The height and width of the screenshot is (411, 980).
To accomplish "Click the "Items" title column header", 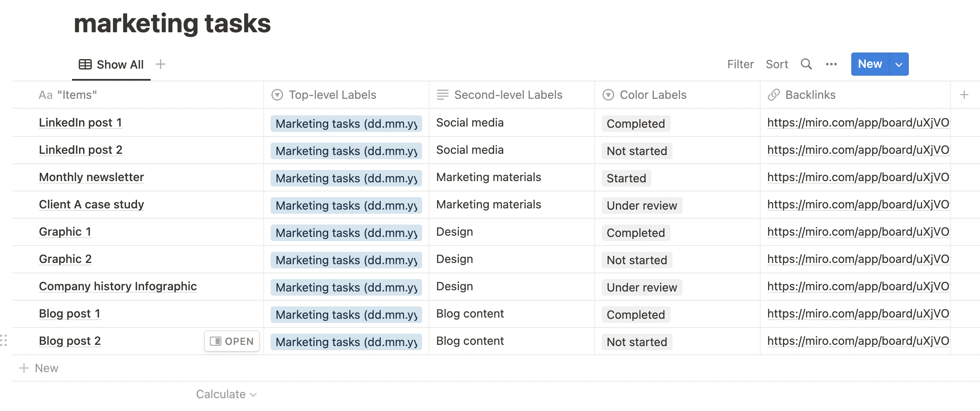I will point(77,95).
